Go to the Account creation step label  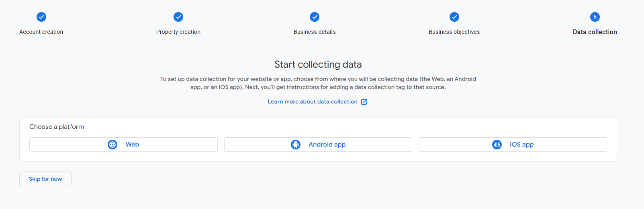[41, 32]
